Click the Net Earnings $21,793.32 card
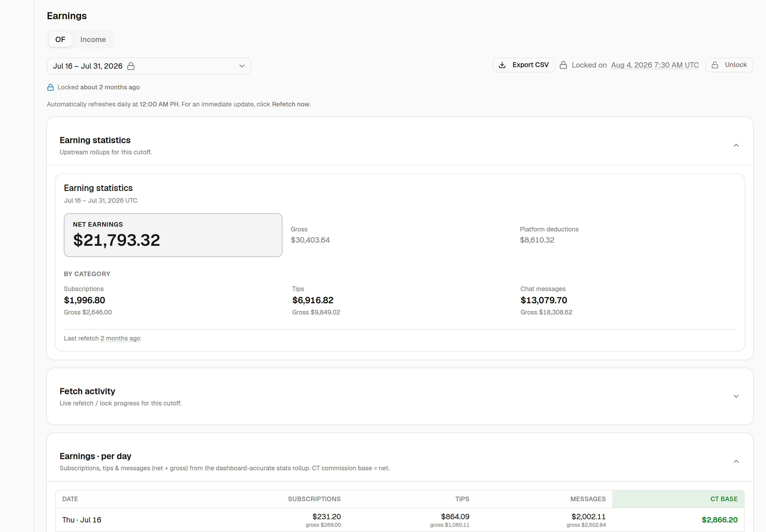 click(173, 235)
